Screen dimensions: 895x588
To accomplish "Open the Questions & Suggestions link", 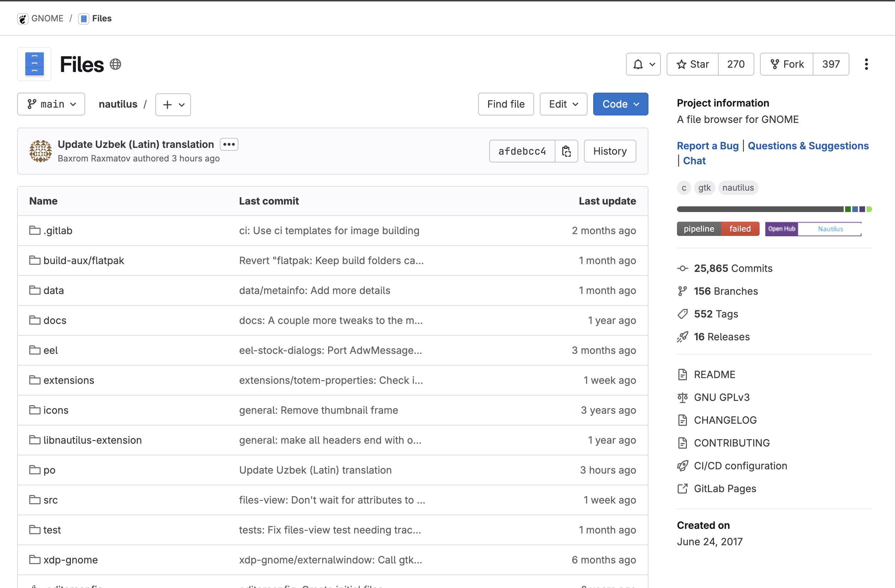I will pyautogui.click(x=808, y=146).
